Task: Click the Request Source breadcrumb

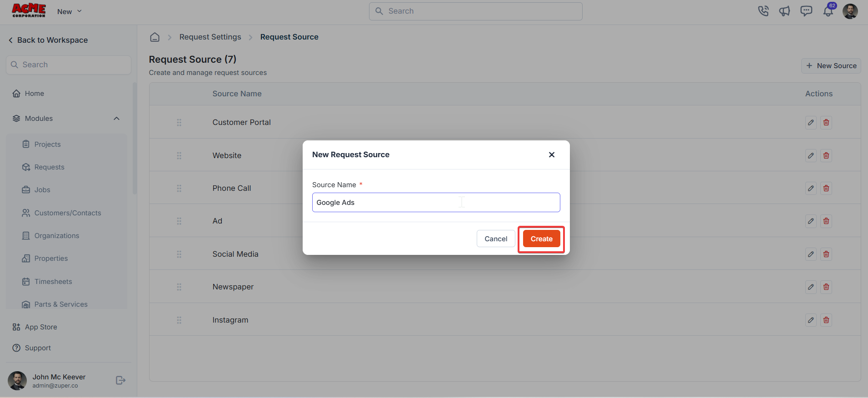Action: click(x=289, y=37)
